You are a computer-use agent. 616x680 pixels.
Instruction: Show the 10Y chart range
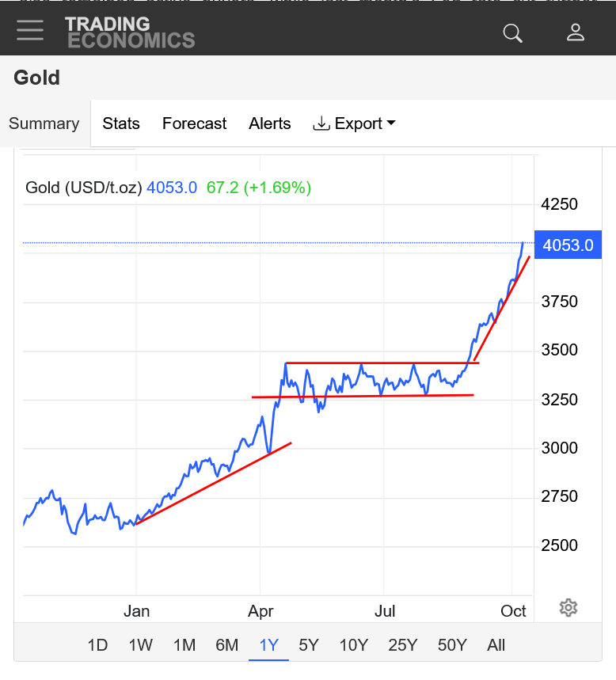tap(353, 645)
